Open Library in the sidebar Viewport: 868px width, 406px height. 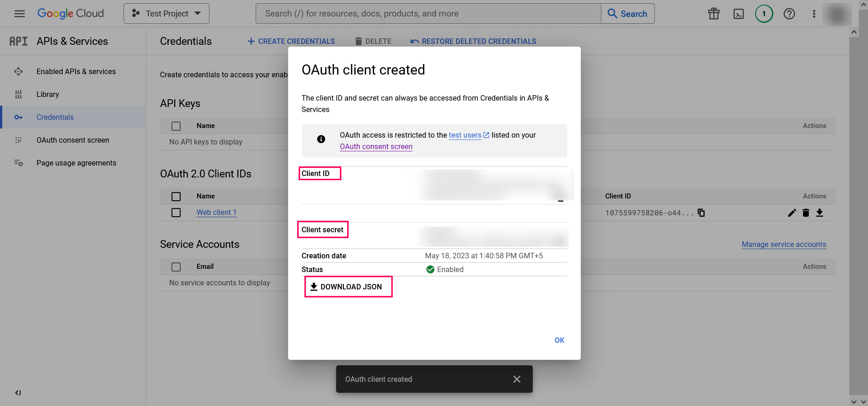tap(48, 94)
